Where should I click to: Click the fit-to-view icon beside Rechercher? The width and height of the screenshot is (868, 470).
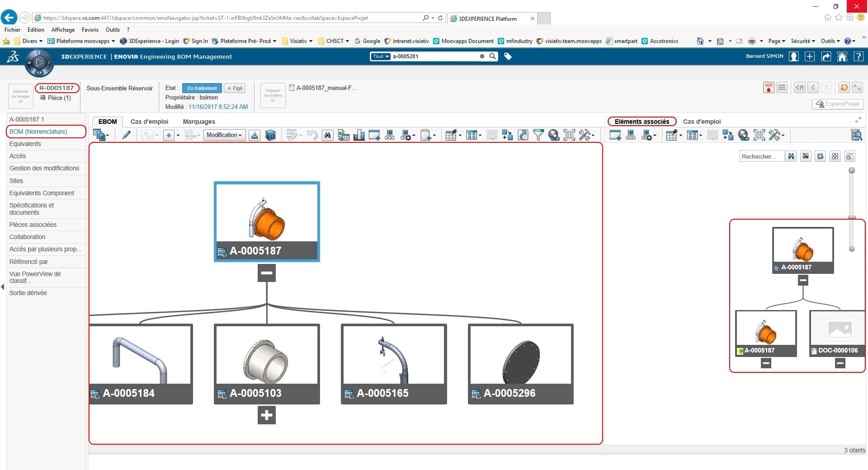(835, 156)
